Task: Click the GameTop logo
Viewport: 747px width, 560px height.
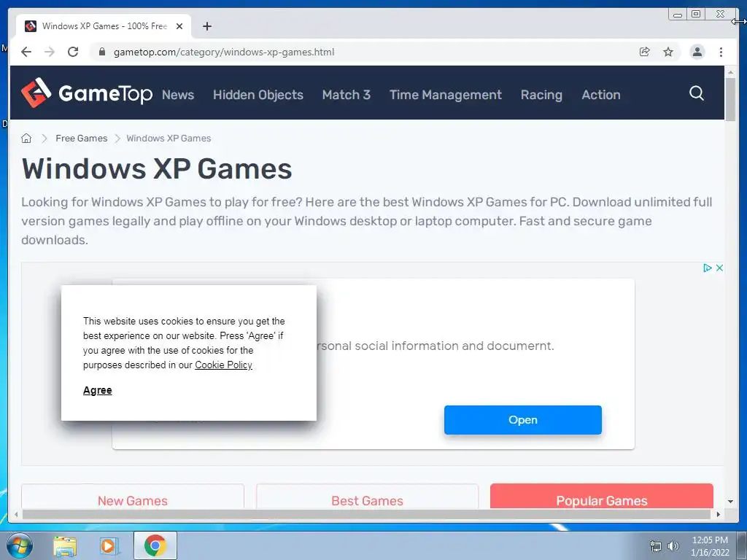Action: pyautogui.click(x=87, y=93)
